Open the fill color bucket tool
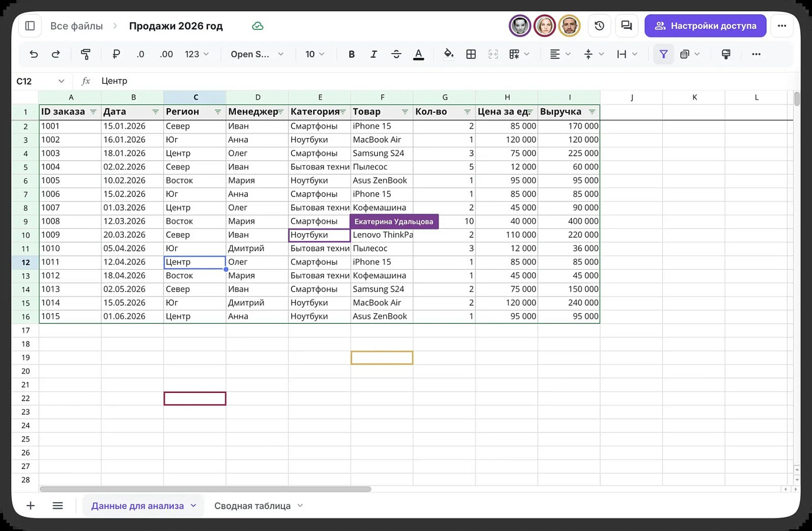812x531 pixels. [x=449, y=54]
